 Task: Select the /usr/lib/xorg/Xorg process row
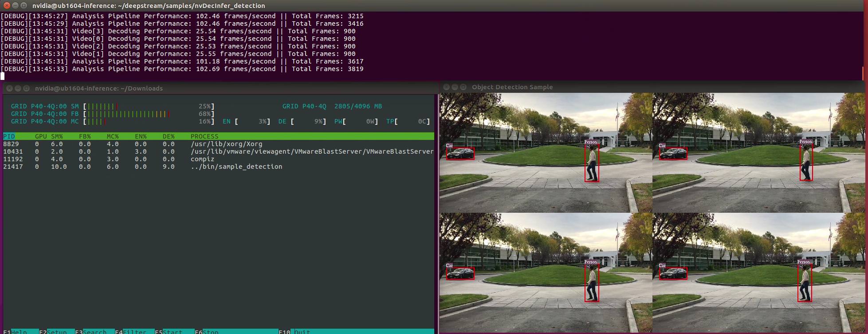coord(218,144)
